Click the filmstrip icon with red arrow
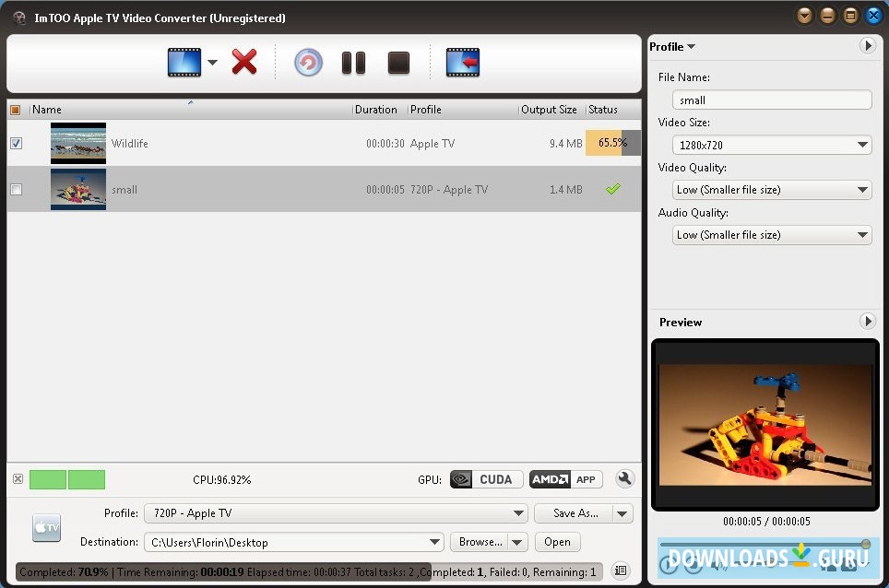Screen dimensions: 889x588 [x=463, y=63]
